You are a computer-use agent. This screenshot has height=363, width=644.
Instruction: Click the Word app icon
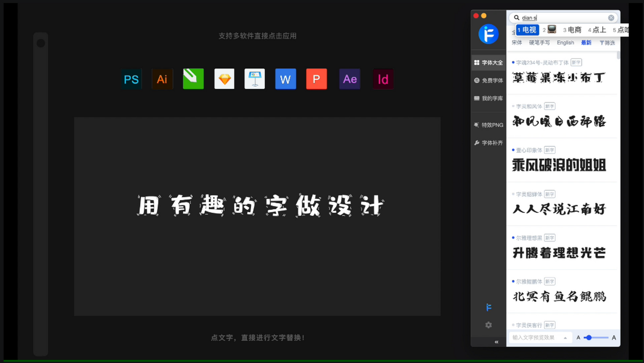pos(285,79)
